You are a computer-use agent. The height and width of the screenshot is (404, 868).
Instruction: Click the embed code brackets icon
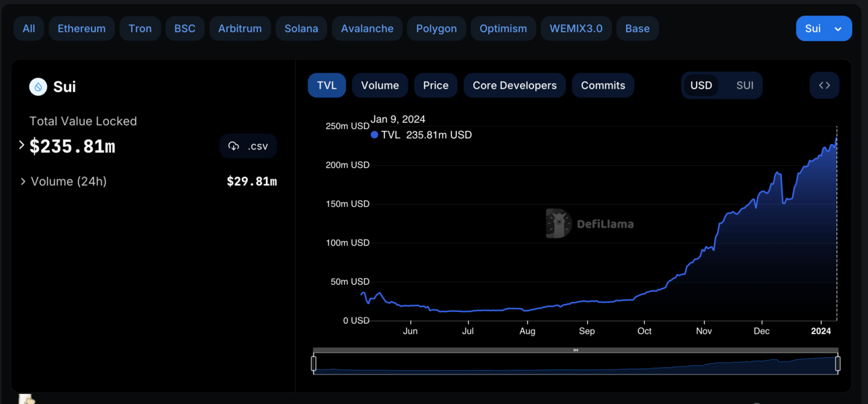(x=824, y=85)
